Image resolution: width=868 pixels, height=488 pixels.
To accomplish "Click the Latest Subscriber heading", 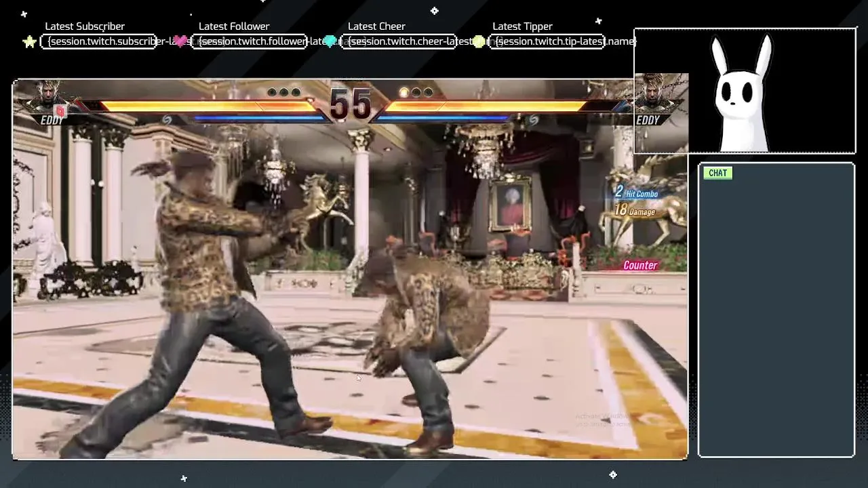I will pyautogui.click(x=85, y=26).
